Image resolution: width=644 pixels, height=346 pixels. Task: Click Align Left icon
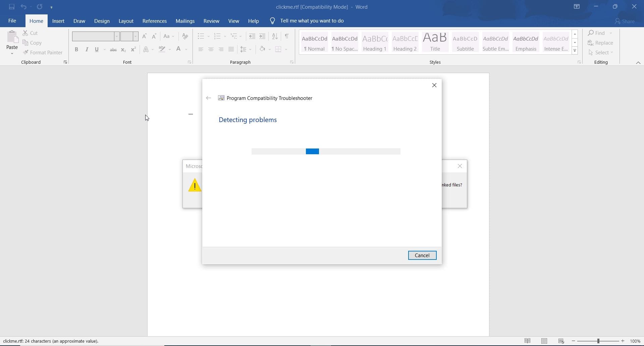click(201, 49)
